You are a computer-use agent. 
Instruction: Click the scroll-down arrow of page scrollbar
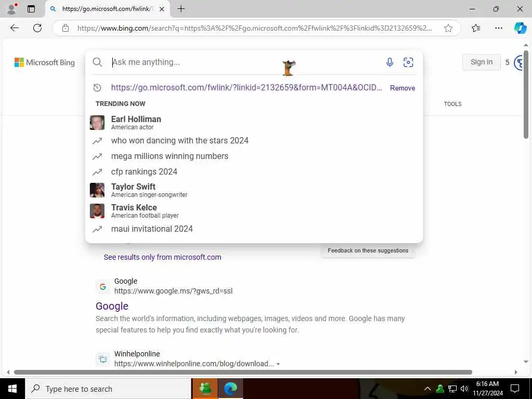click(526, 362)
